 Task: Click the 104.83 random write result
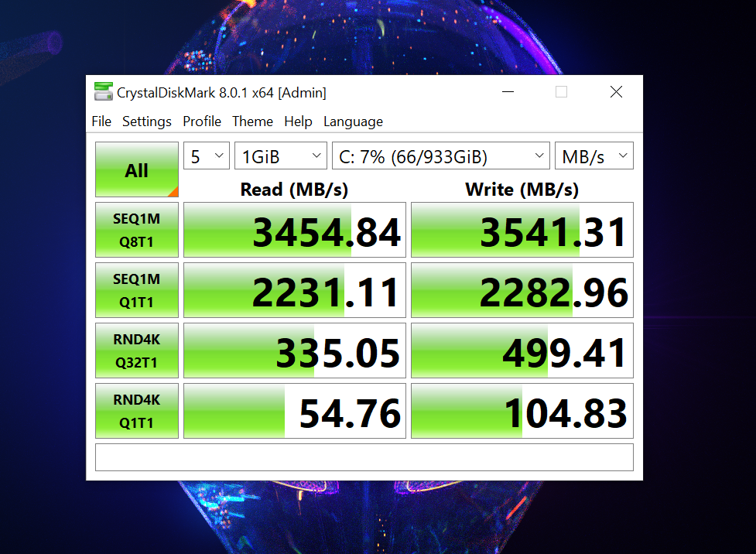(522, 411)
